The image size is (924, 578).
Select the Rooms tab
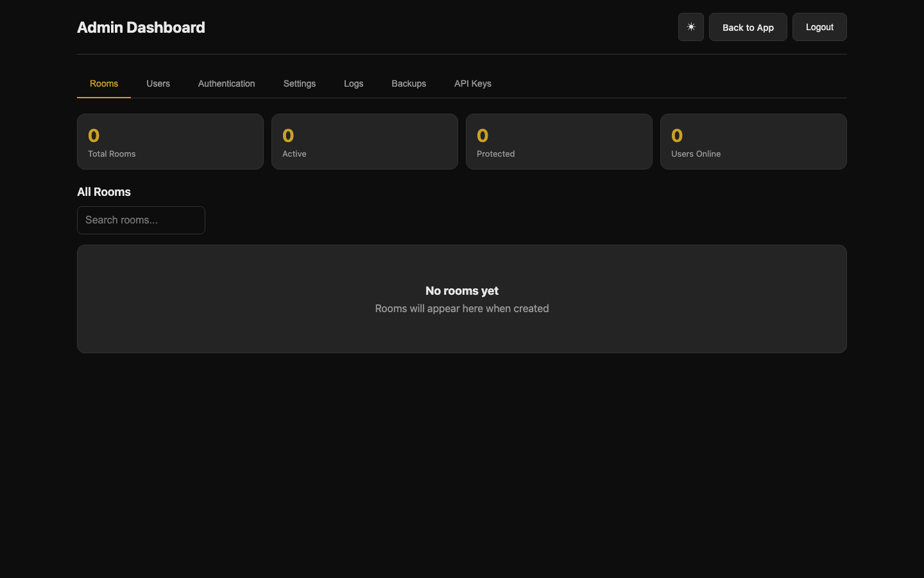(104, 83)
